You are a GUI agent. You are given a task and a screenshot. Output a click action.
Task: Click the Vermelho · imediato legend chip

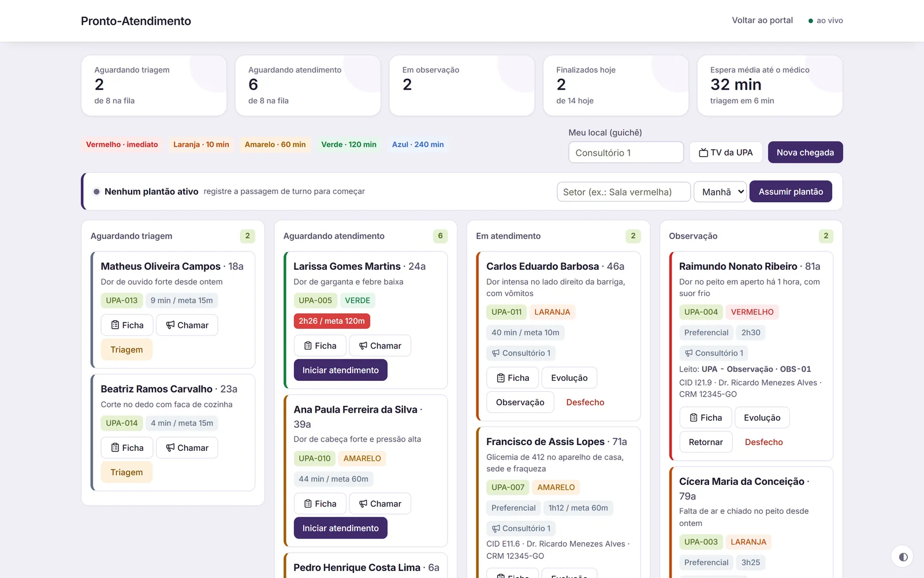point(122,144)
